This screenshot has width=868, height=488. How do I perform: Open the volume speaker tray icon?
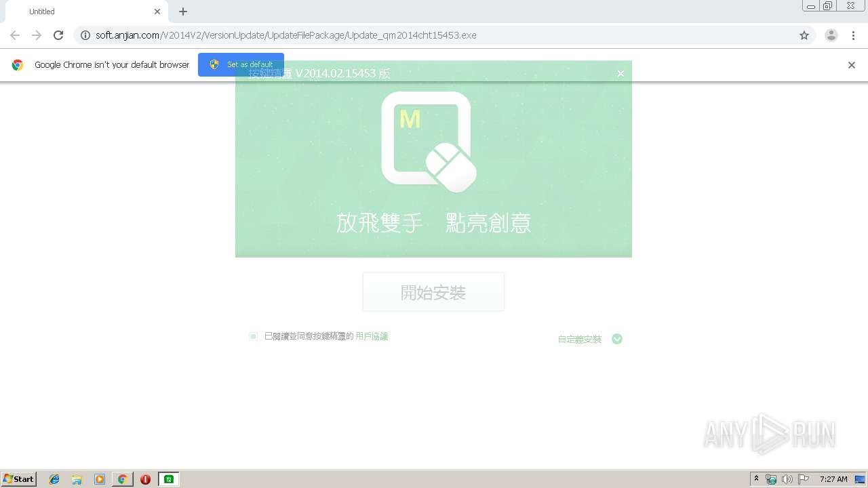coord(787,479)
